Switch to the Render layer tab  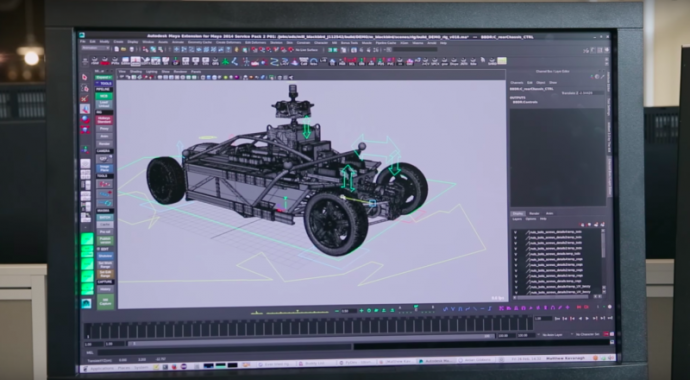tap(534, 213)
